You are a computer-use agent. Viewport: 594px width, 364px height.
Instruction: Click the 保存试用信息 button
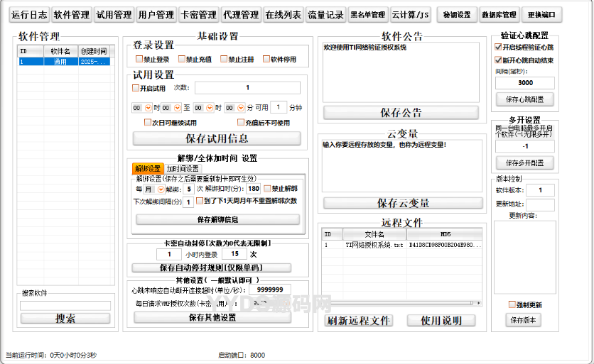click(216, 138)
